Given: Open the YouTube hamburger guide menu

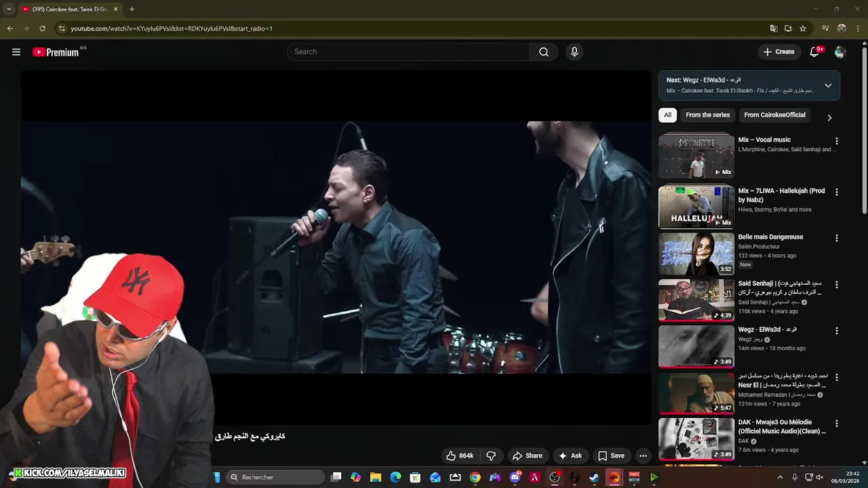Looking at the screenshot, I should pos(16,52).
